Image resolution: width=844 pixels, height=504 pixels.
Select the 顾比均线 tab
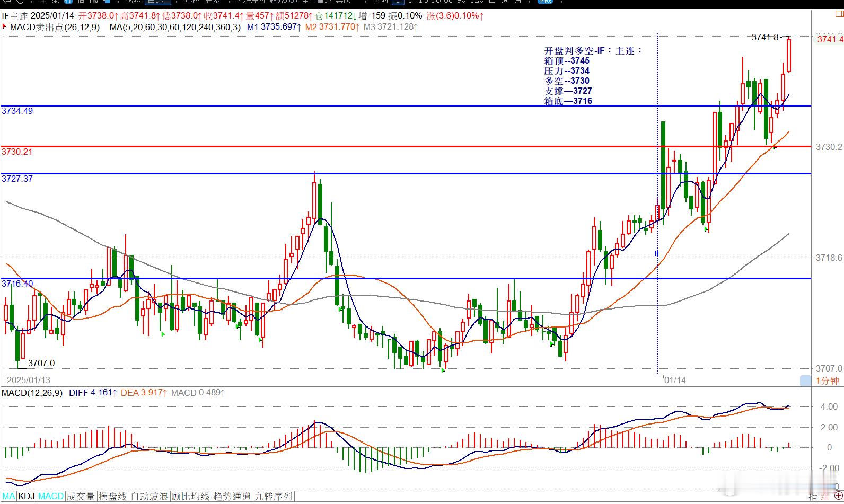coord(191,497)
